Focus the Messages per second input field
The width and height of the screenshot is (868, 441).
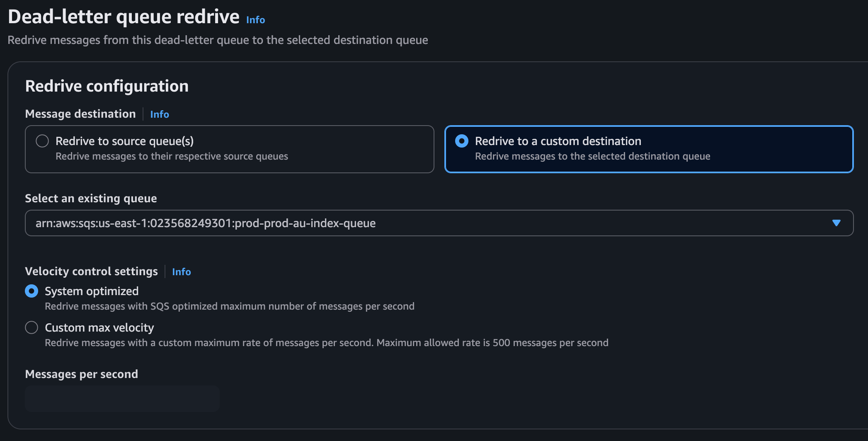[122, 398]
